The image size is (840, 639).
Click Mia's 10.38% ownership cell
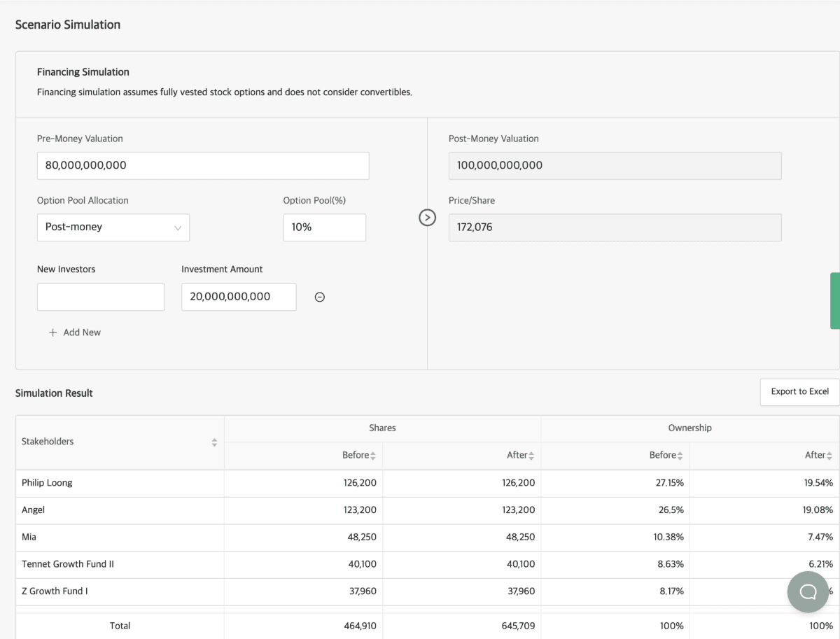pyautogui.click(x=670, y=538)
